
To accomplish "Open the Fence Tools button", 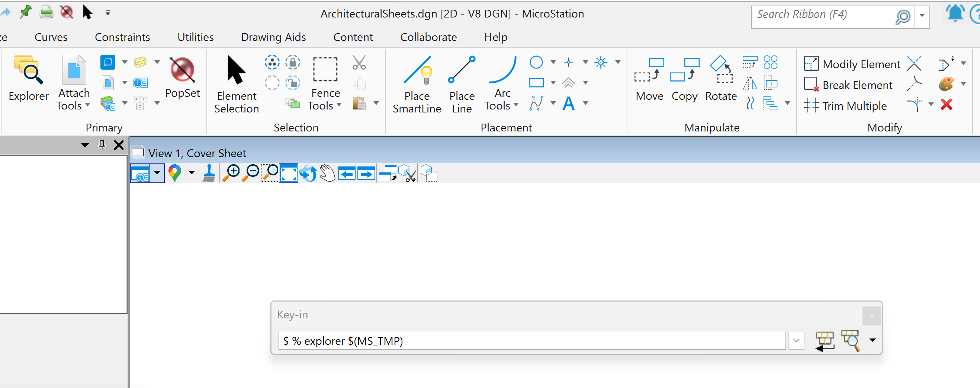I will point(325,83).
